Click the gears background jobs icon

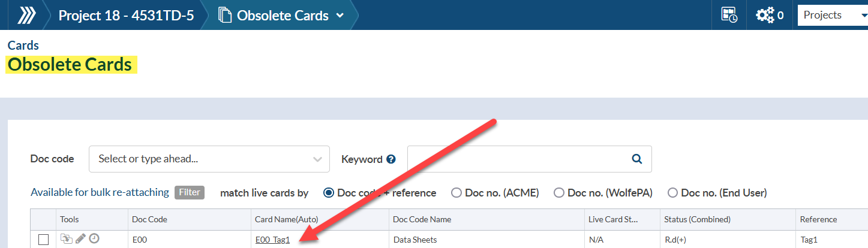coord(765,15)
